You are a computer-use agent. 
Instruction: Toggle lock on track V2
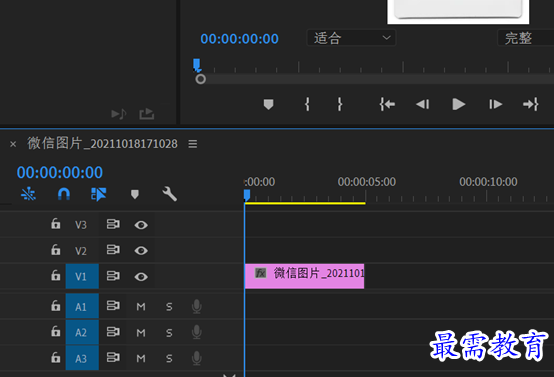55,249
